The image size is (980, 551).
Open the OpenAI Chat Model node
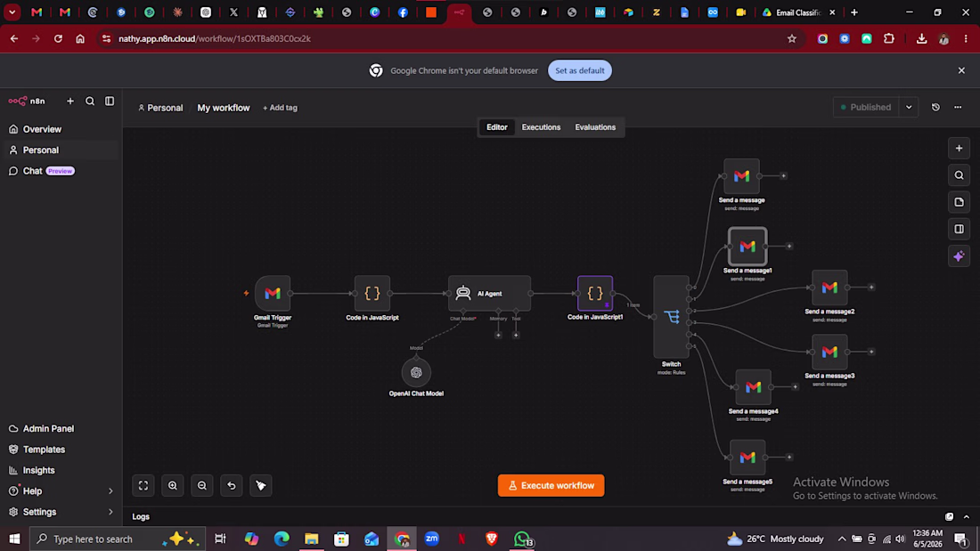[416, 372]
